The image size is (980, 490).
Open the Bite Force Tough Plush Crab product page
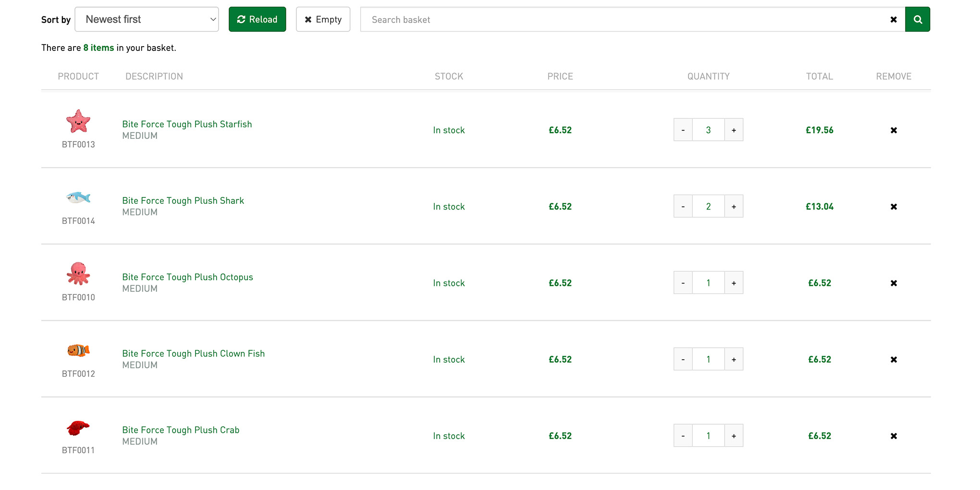pyautogui.click(x=181, y=429)
